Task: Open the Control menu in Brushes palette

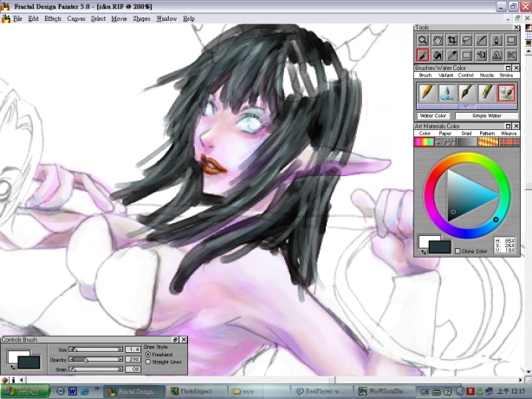Action: [x=466, y=75]
